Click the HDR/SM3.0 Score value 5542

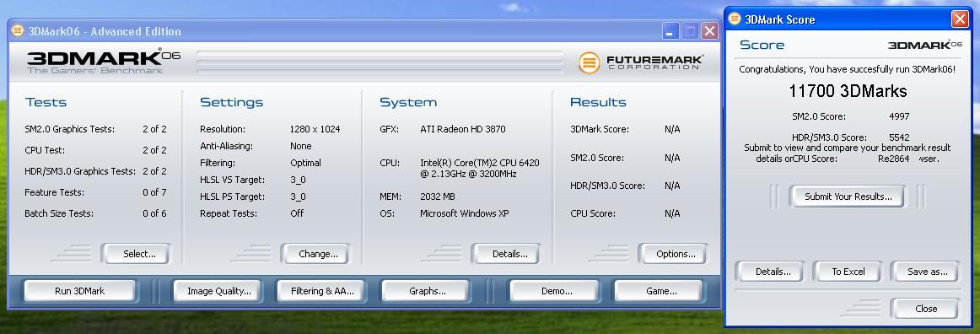click(899, 137)
